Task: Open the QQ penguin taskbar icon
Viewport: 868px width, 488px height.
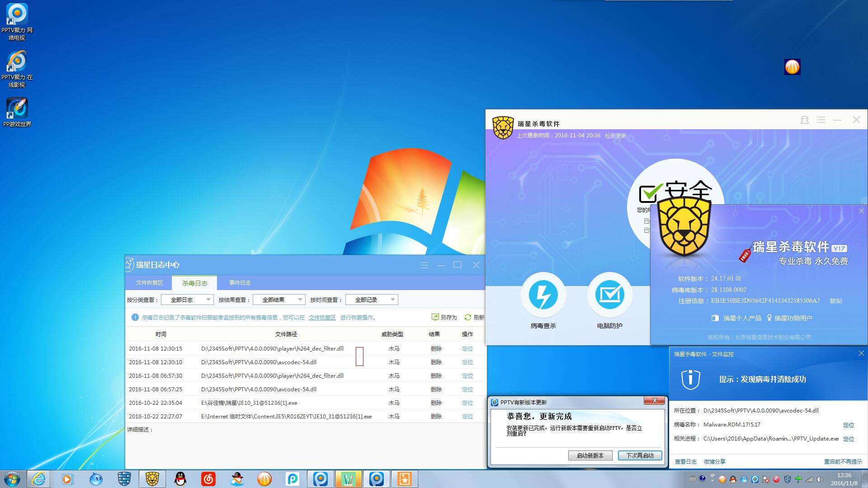Action: pos(180,479)
